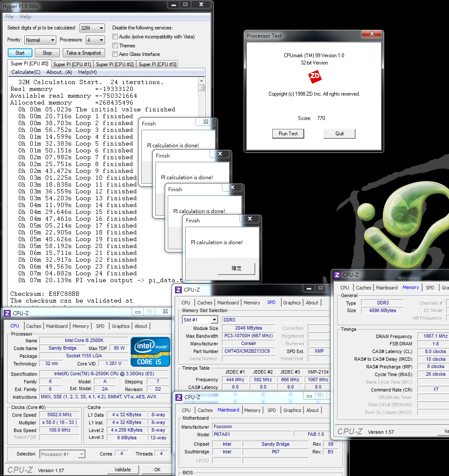Open the Processors count dropdown

[x=95, y=40]
